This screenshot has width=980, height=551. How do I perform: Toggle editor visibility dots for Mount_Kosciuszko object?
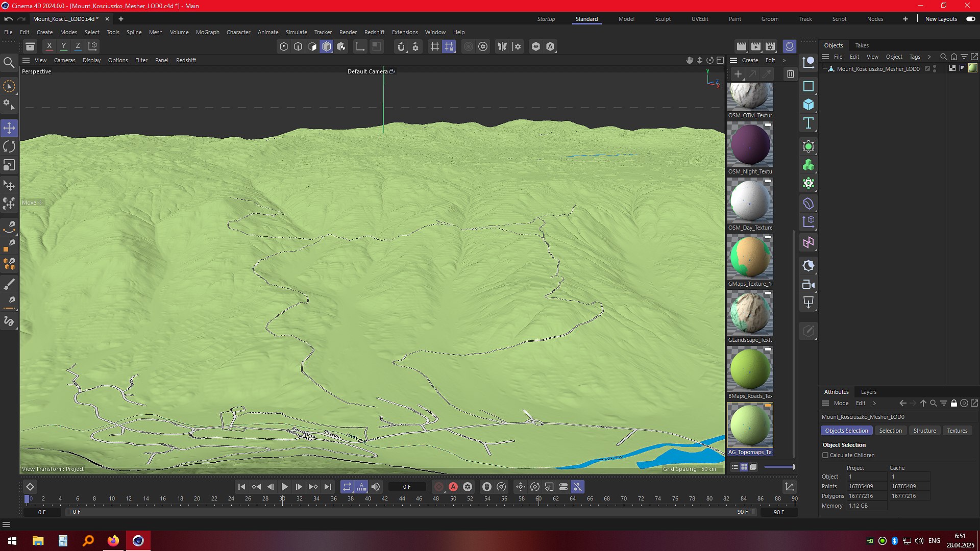[x=935, y=68]
